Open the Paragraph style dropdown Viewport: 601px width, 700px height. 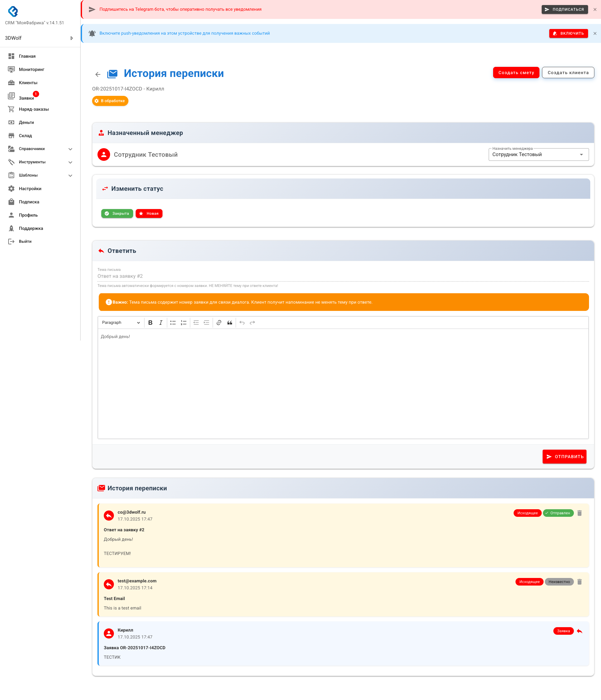[121, 323]
